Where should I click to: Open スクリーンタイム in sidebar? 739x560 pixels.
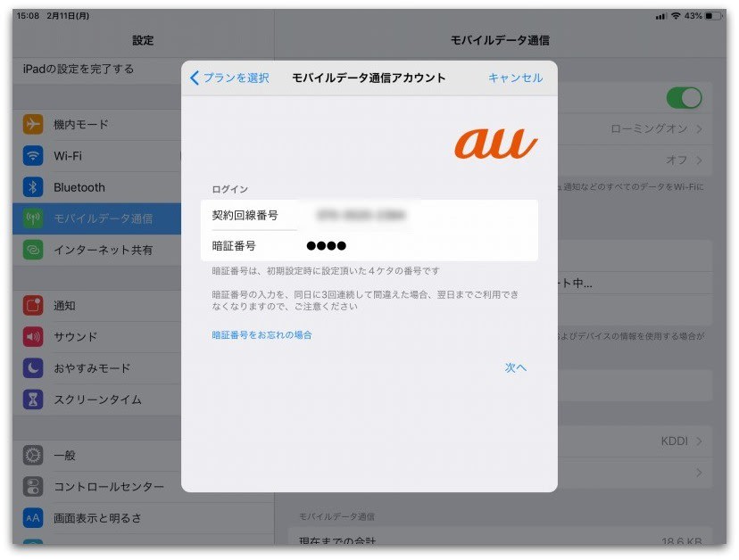click(96, 399)
